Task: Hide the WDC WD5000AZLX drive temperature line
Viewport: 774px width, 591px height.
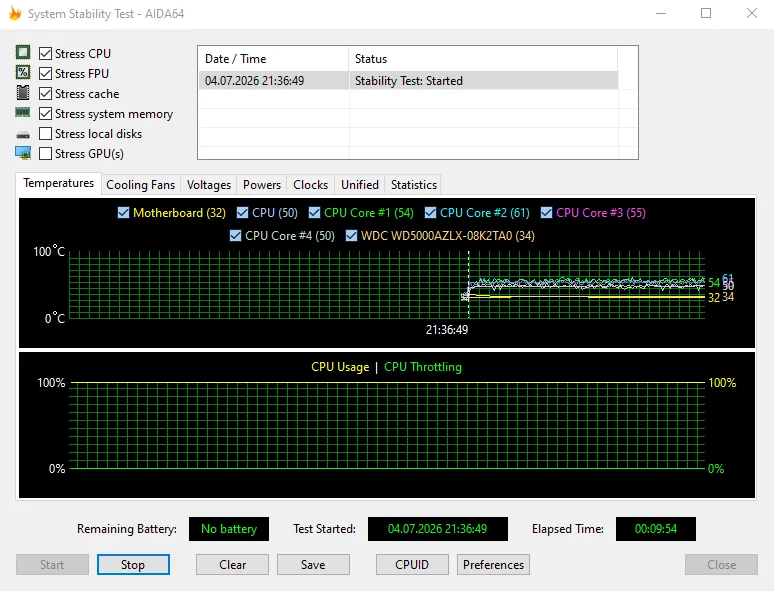Action: pos(351,236)
